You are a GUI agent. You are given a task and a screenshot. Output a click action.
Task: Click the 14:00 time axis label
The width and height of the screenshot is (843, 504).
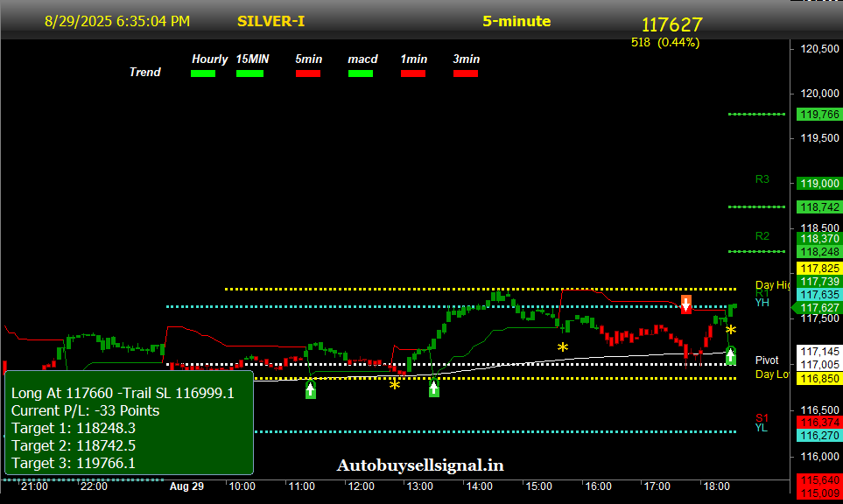click(x=479, y=486)
